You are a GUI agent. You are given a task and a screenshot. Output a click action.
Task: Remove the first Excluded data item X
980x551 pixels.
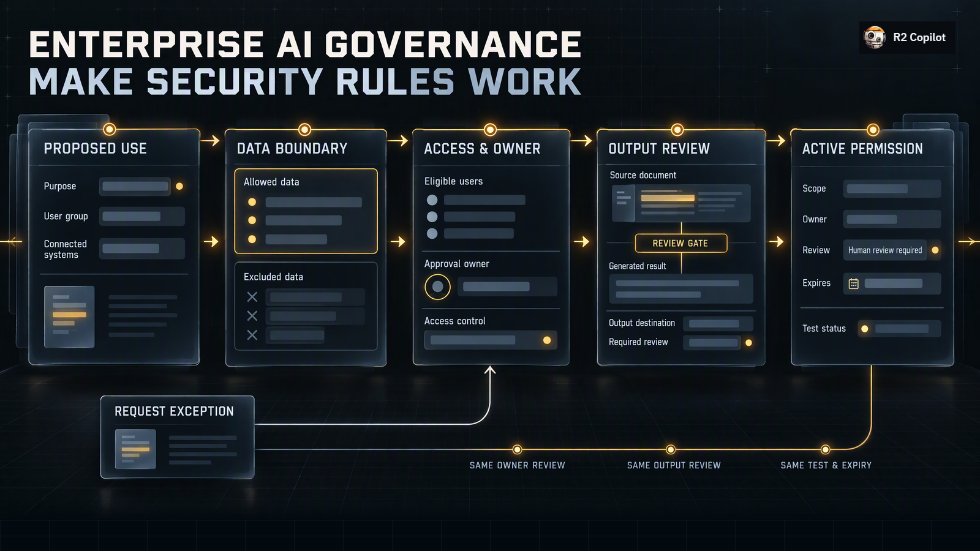252,297
